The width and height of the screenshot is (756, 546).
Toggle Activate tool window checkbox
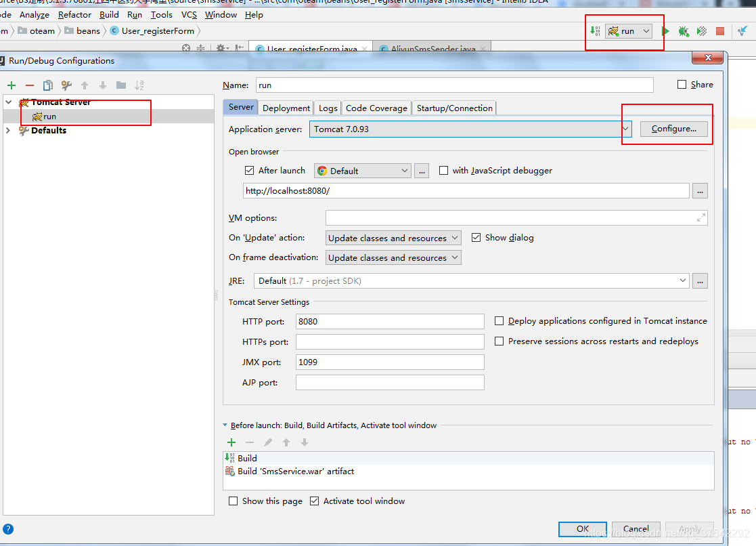314,501
